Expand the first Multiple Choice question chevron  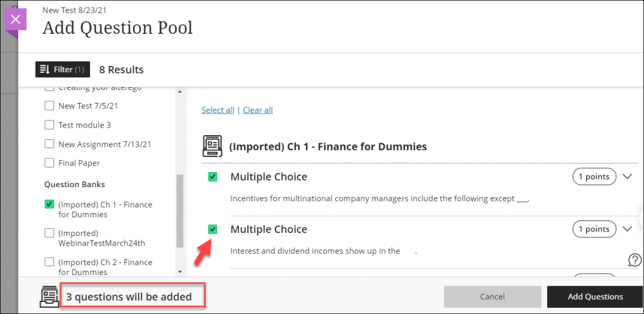(x=627, y=176)
